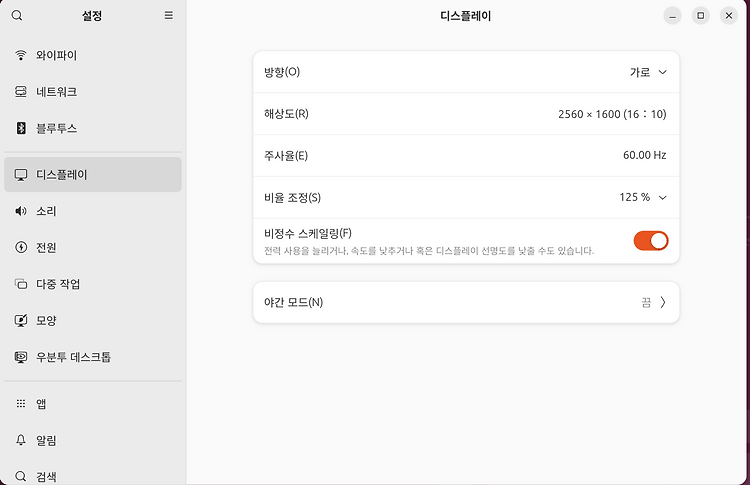Screen dimensions: 750x485
Task: Click the 야간 모드(N) label
Action: (294, 302)
